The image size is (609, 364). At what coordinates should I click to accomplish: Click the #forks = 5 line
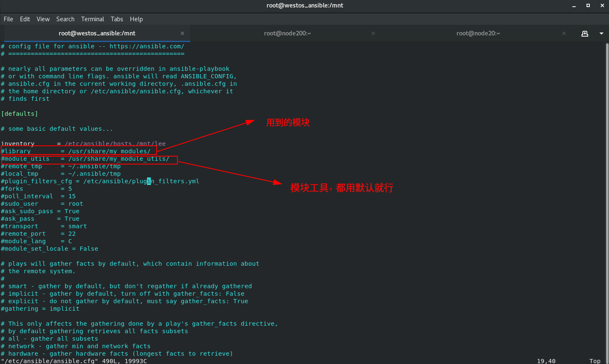[36, 189]
